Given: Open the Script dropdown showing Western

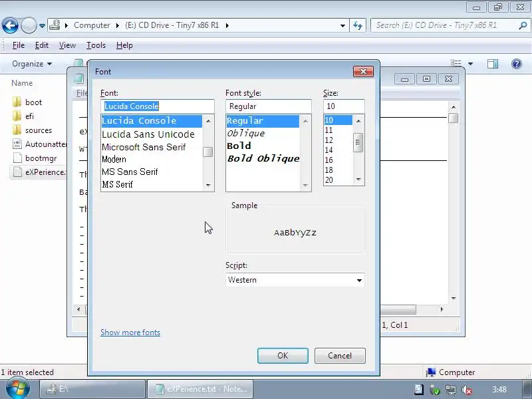Looking at the screenshot, I should (x=295, y=280).
